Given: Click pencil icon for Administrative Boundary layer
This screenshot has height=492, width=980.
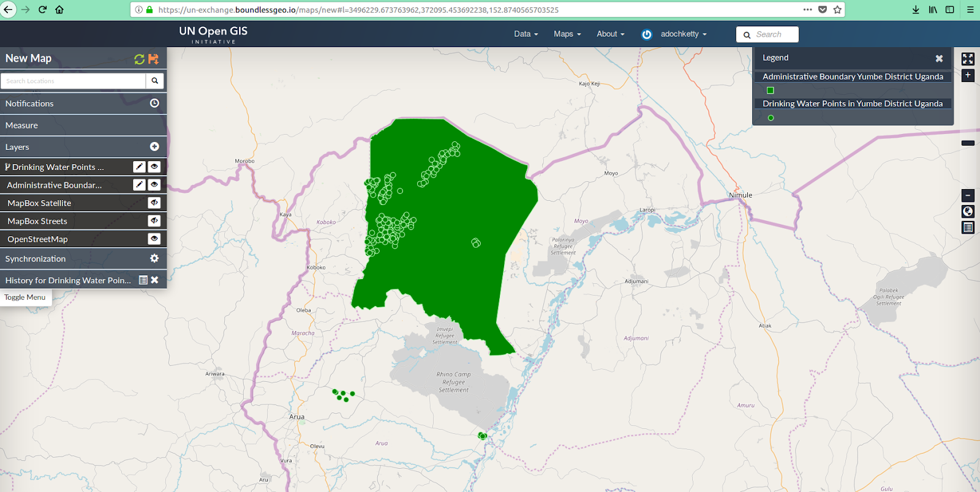Looking at the screenshot, I should click(140, 185).
